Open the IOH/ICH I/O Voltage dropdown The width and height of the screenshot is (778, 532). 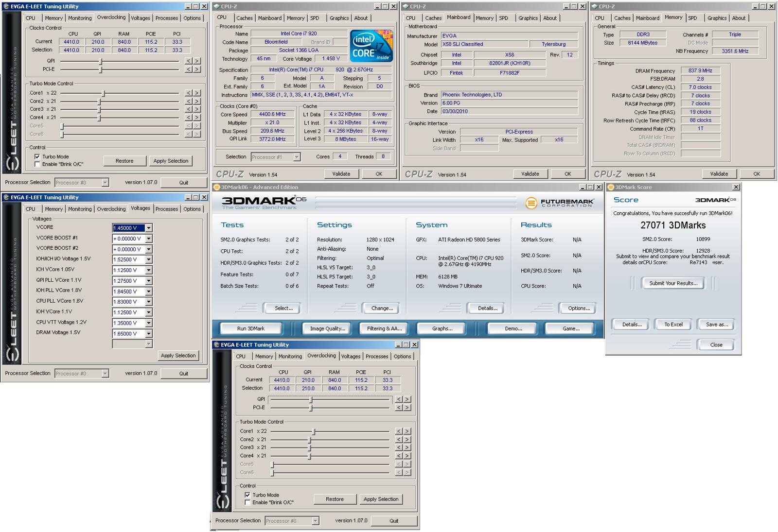pos(149,259)
